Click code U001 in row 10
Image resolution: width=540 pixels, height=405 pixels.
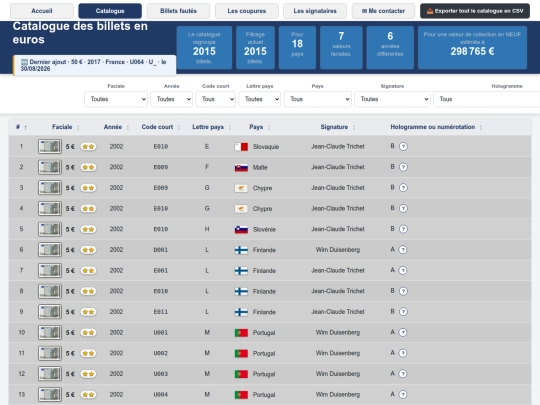point(161,333)
